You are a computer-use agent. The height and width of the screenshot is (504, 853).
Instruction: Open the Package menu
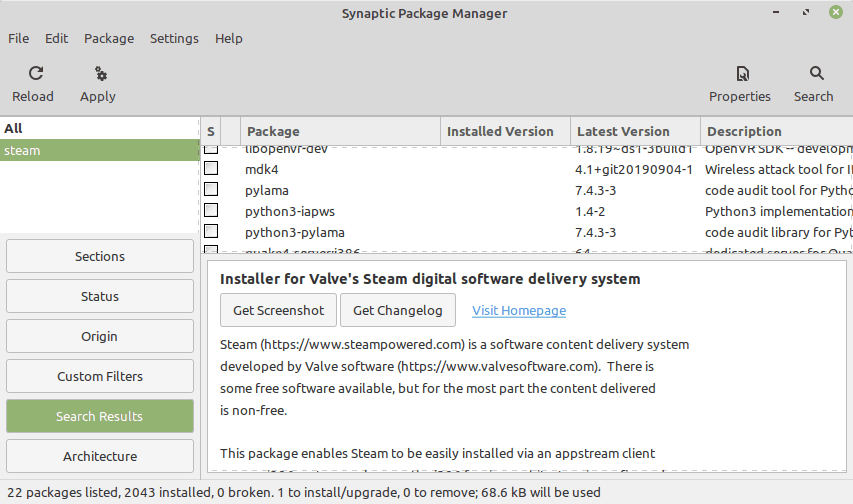[109, 39]
